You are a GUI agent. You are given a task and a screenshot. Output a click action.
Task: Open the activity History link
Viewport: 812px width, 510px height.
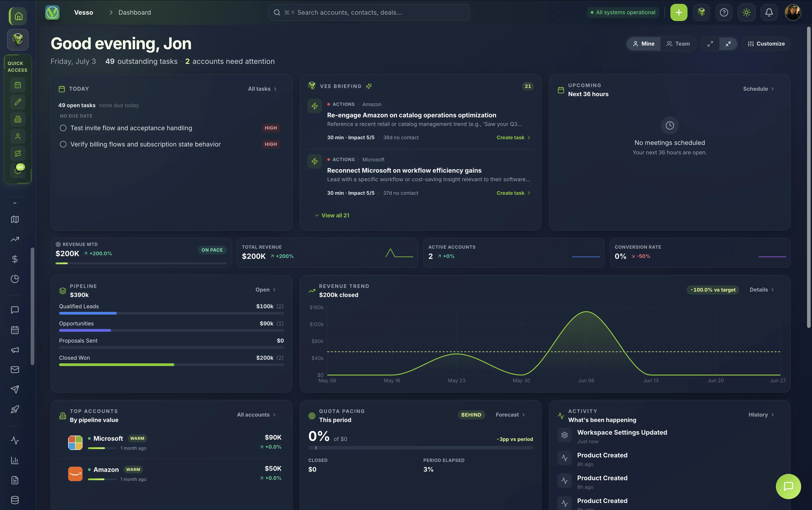[x=761, y=415]
